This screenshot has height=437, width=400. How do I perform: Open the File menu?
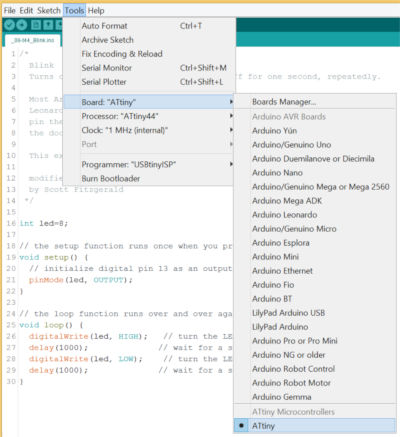click(10, 11)
